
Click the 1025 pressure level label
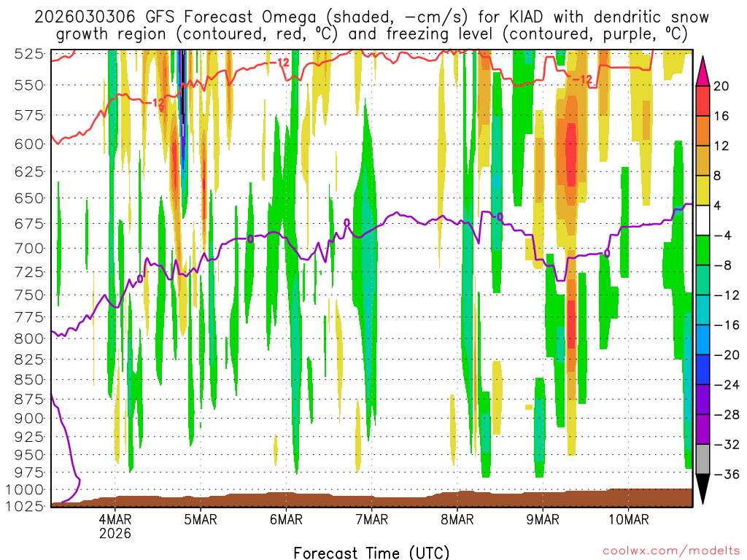(x=26, y=506)
